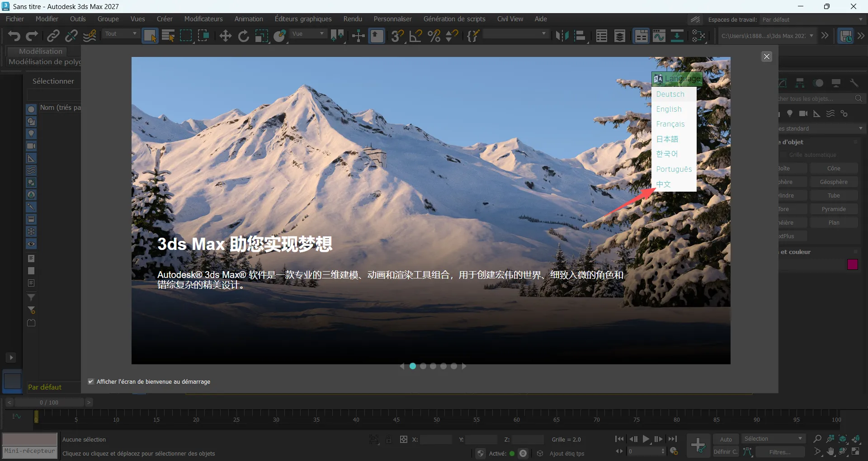
Task: Click the X coordinate input field
Action: click(436, 439)
